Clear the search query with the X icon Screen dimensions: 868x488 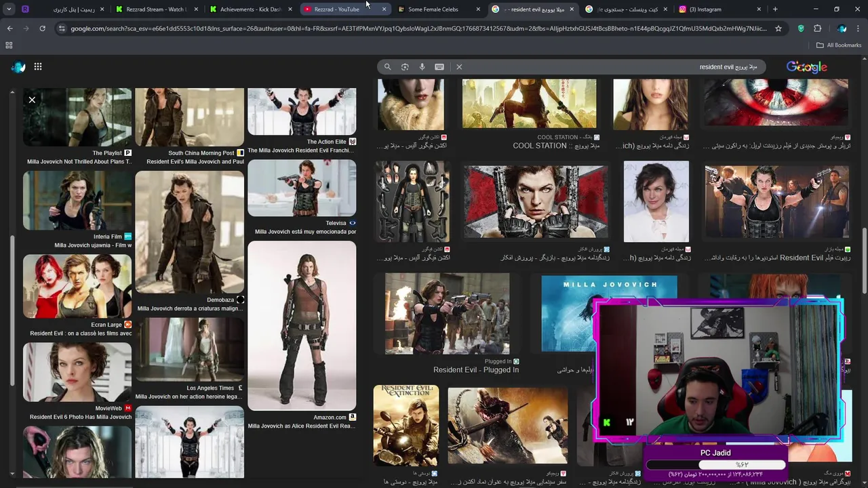[459, 67]
